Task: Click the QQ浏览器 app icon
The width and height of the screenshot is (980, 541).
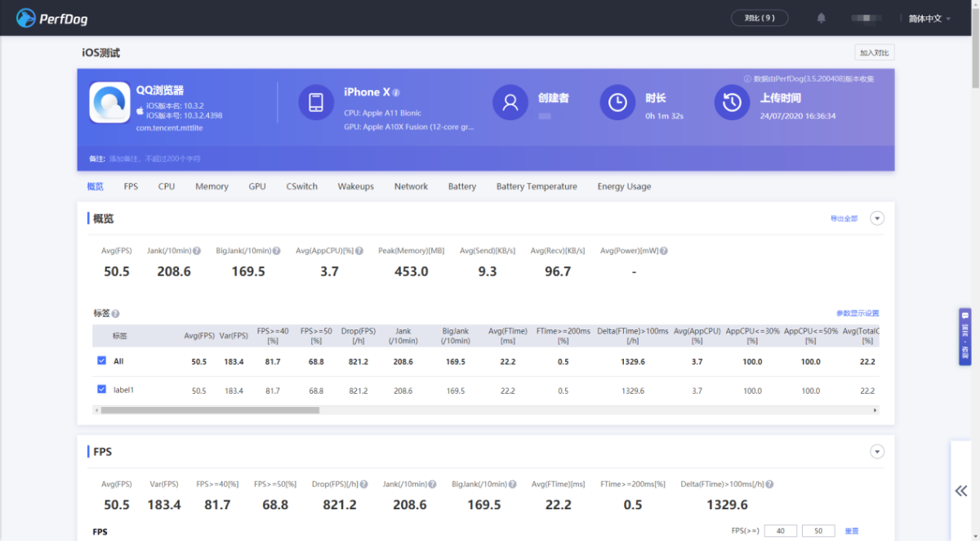Action: pos(109,102)
